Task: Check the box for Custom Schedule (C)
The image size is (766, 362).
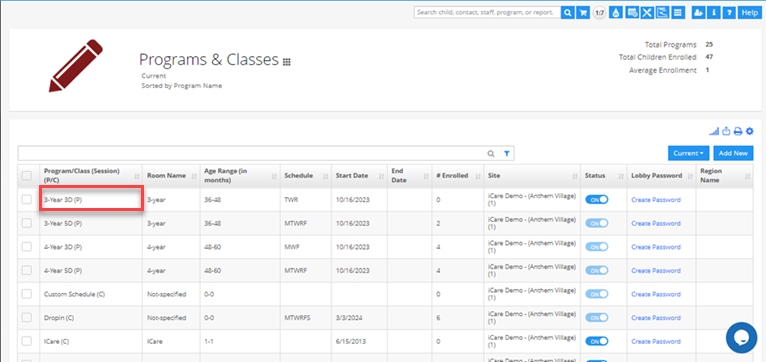Action: [x=27, y=294]
